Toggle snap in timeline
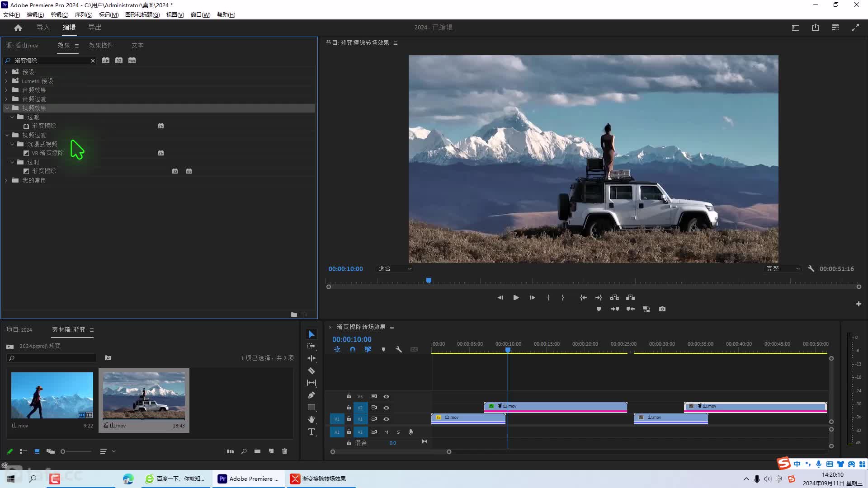 tap(353, 349)
